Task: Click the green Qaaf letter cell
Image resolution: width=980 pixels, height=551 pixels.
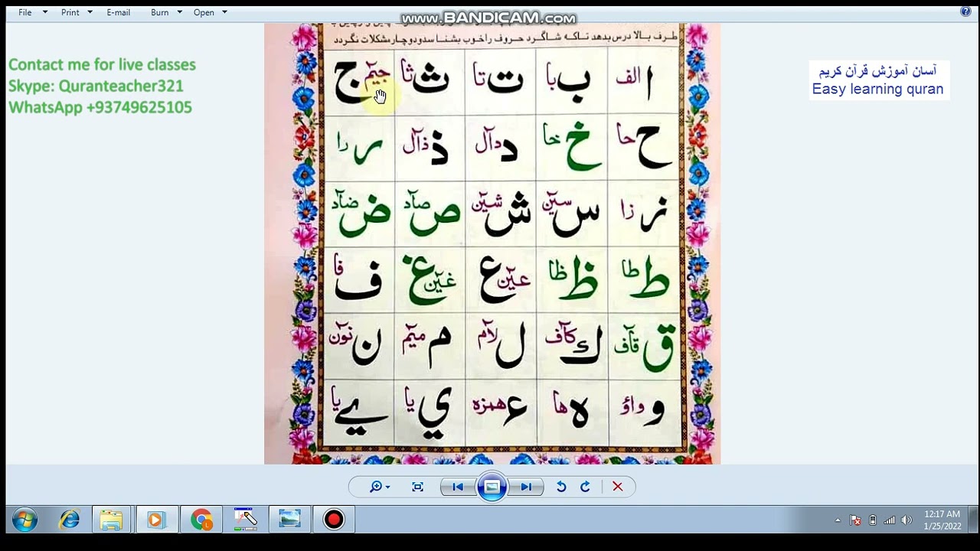Action: [643, 346]
